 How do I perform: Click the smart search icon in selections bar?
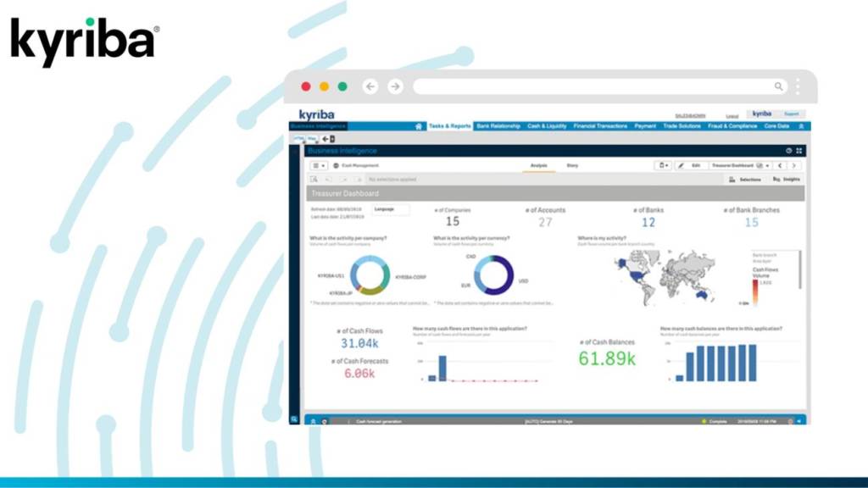point(314,180)
